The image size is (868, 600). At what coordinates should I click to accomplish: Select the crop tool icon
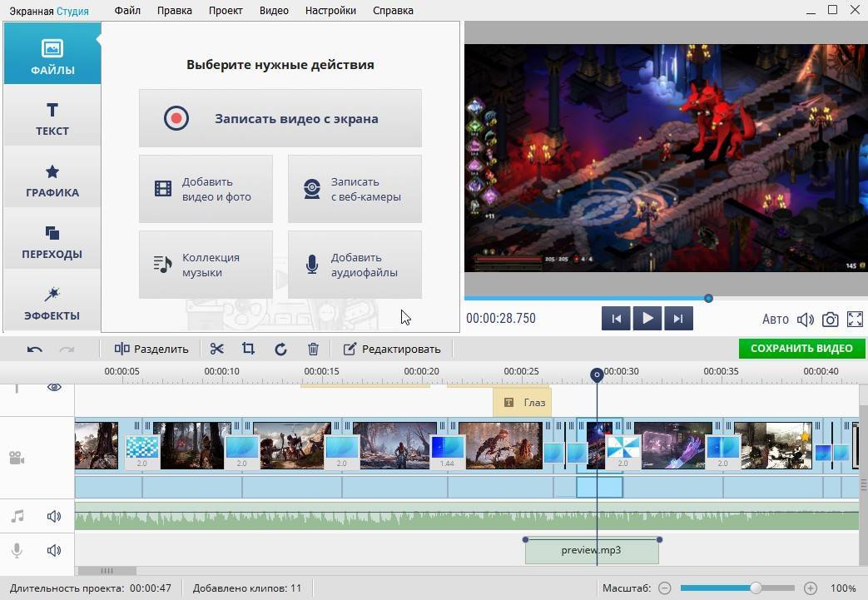(x=248, y=349)
